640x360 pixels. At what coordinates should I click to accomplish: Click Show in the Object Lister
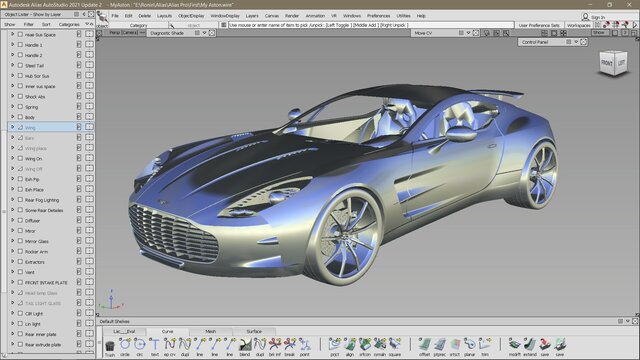click(x=10, y=24)
